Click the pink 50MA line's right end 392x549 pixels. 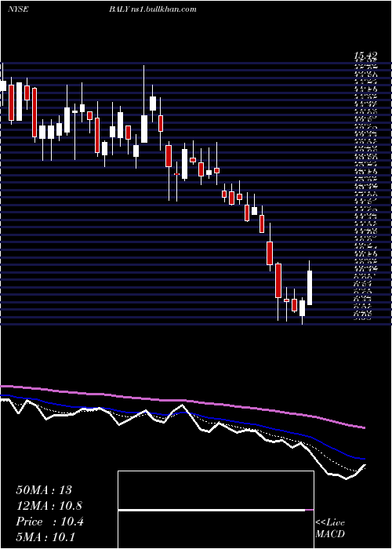[x=364, y=427]
